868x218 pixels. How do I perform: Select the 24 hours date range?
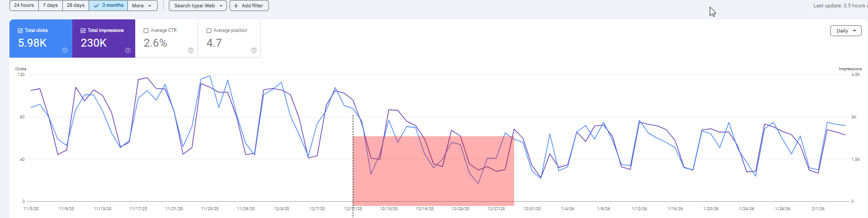click(24, 5)
